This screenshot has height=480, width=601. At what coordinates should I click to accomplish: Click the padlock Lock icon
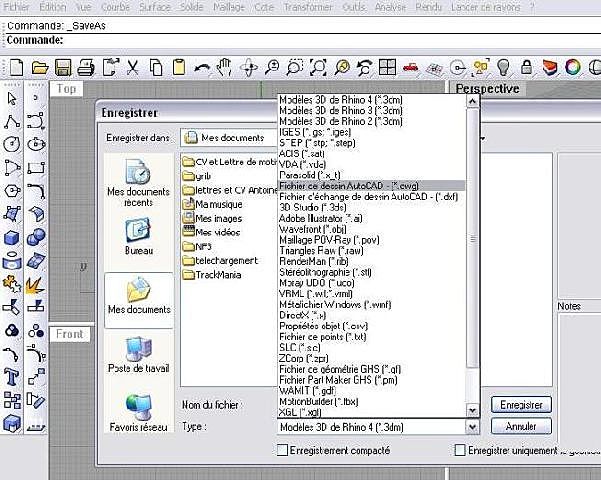point(526,67)
